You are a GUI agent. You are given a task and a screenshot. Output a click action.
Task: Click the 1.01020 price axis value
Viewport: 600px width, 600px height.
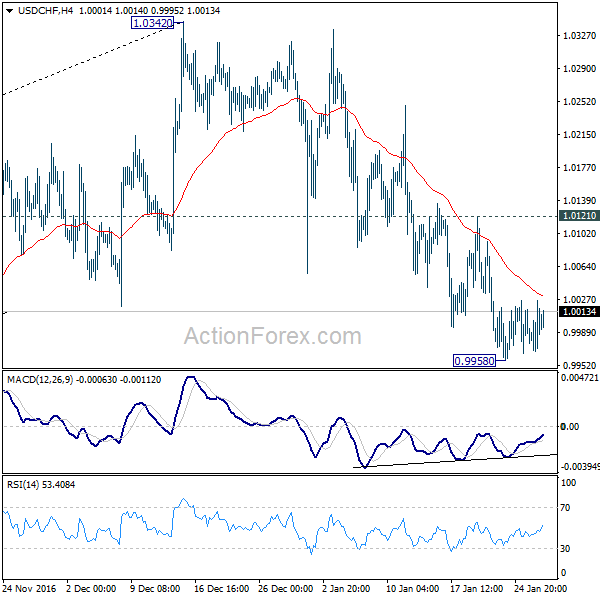tap(579, 233)
